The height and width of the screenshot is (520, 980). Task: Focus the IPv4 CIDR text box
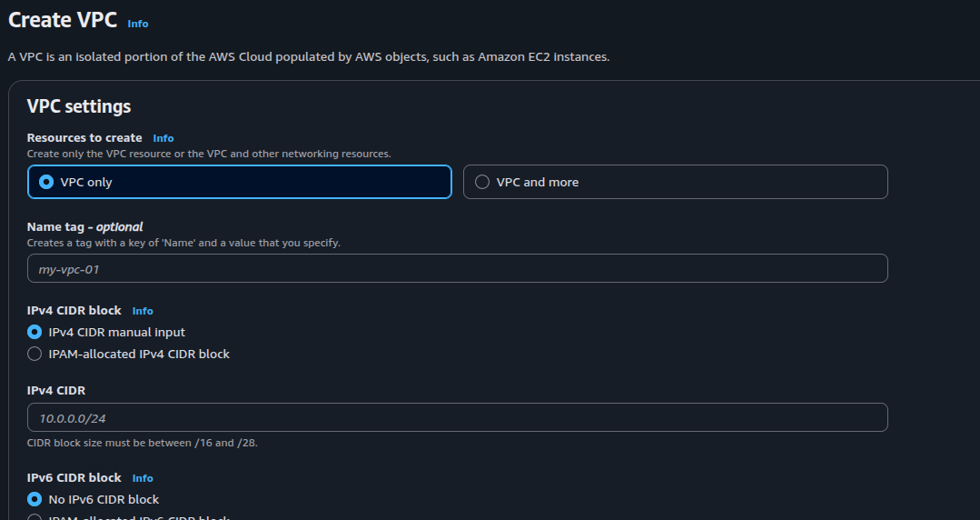click(x=457, y=417)
